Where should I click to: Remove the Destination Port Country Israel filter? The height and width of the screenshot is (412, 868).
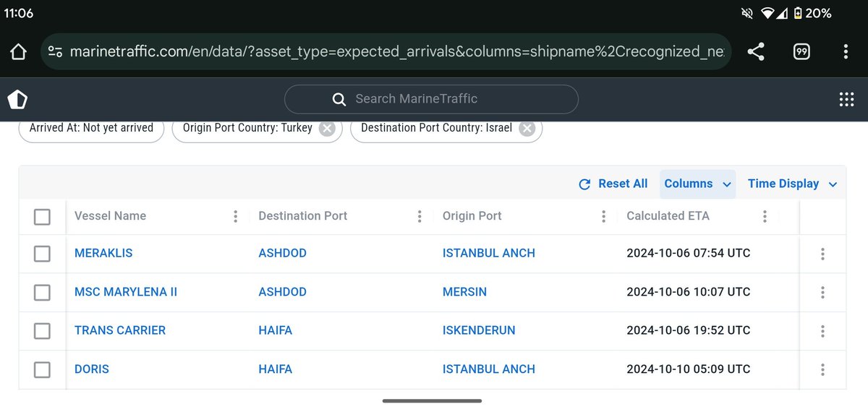527,128
